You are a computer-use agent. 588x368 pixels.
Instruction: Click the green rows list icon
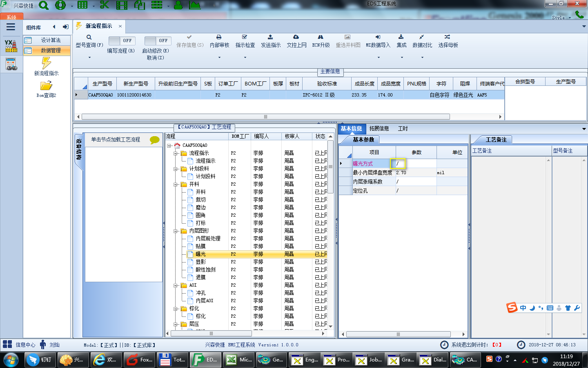(x=157, y=5)
